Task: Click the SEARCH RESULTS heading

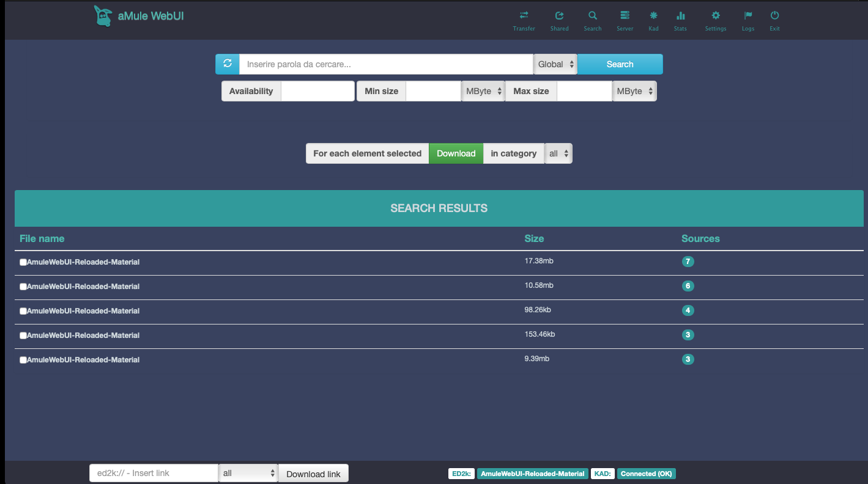Action: tap(439, 208)
